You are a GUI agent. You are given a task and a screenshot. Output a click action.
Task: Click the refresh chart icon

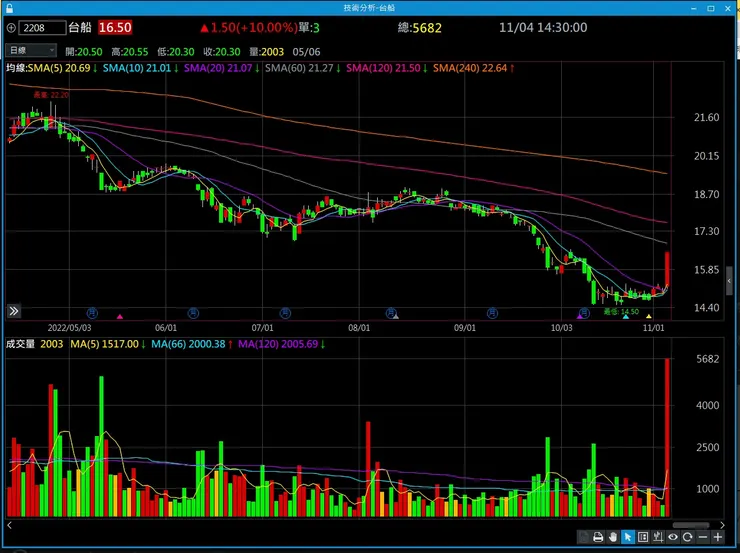click(688, 537)
